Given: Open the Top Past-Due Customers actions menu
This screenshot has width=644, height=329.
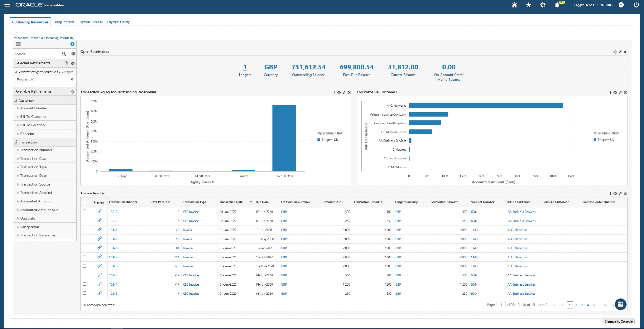Looking at the screenshot, I should (610, 92).
